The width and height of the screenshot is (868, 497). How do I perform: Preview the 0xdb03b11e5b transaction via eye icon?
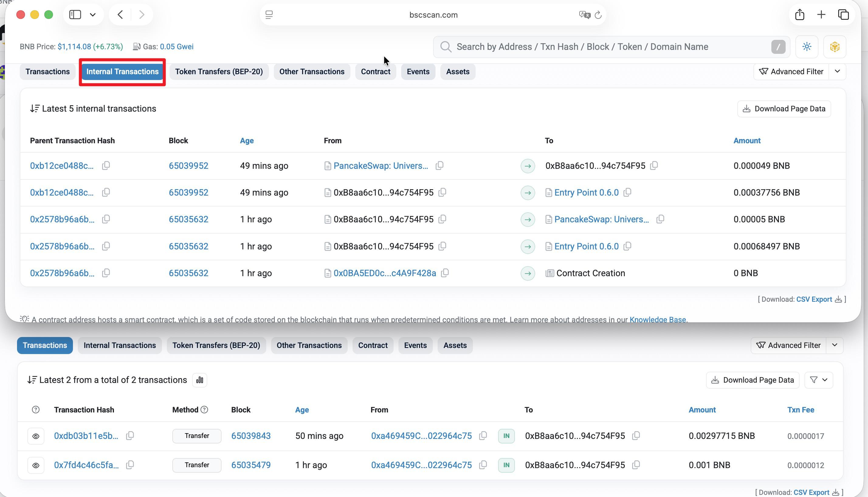(x=36, y=436)
